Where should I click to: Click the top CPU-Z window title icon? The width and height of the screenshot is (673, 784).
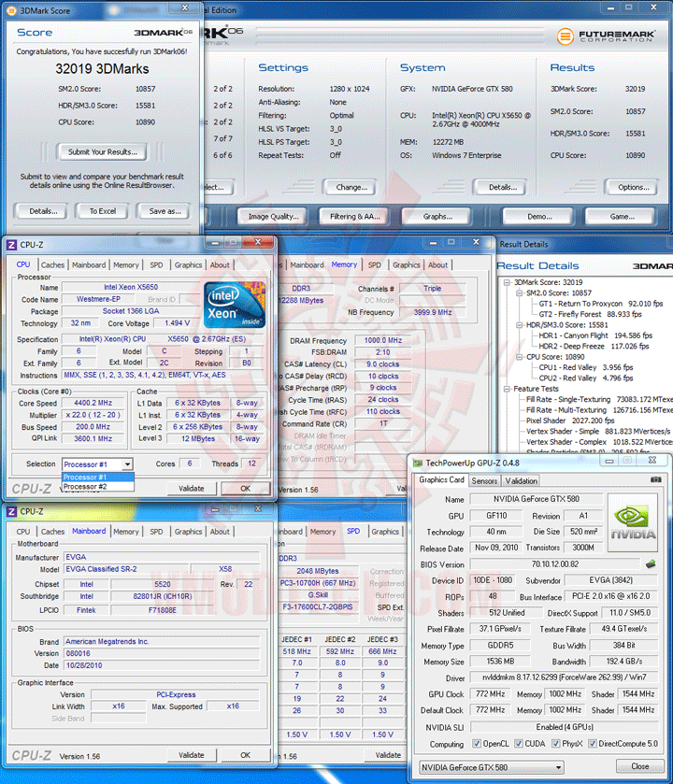pos(11,245)
